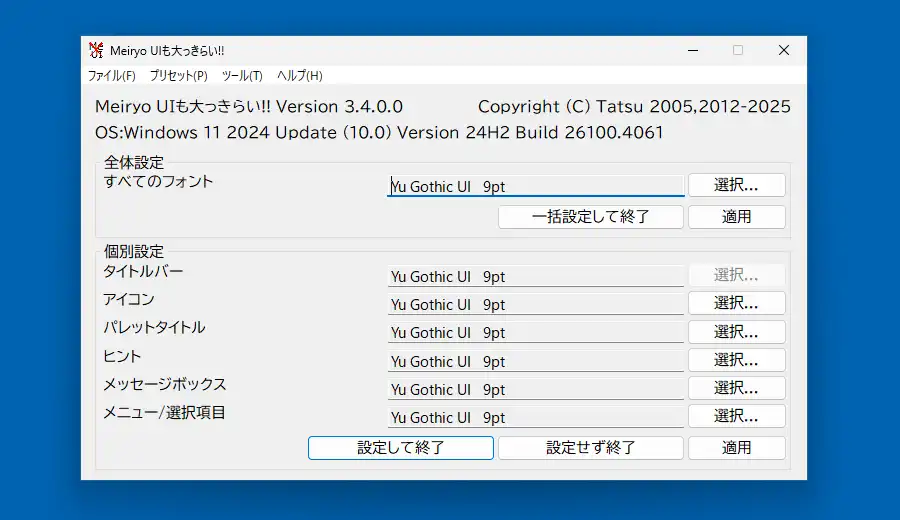Click 選択... for パレットタイトル
Image resolution: width=900 pixels, height=520 pixels.
[736, 332]
